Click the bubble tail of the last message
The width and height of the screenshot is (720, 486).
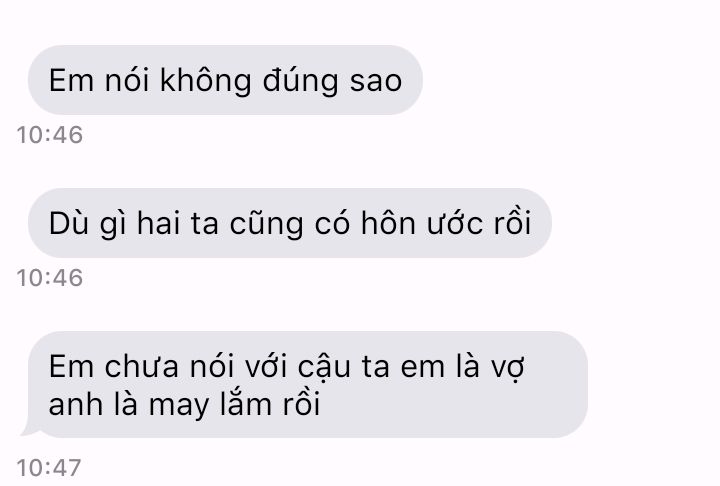point(30,427)
